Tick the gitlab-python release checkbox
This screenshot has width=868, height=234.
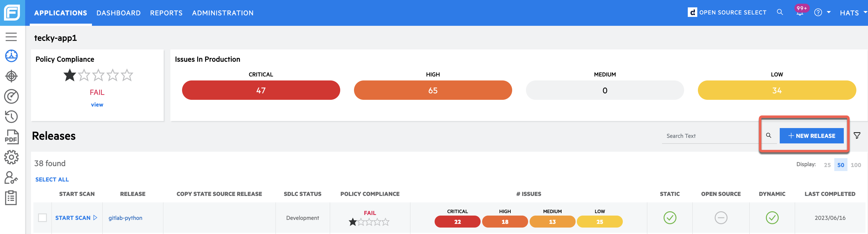43,218
